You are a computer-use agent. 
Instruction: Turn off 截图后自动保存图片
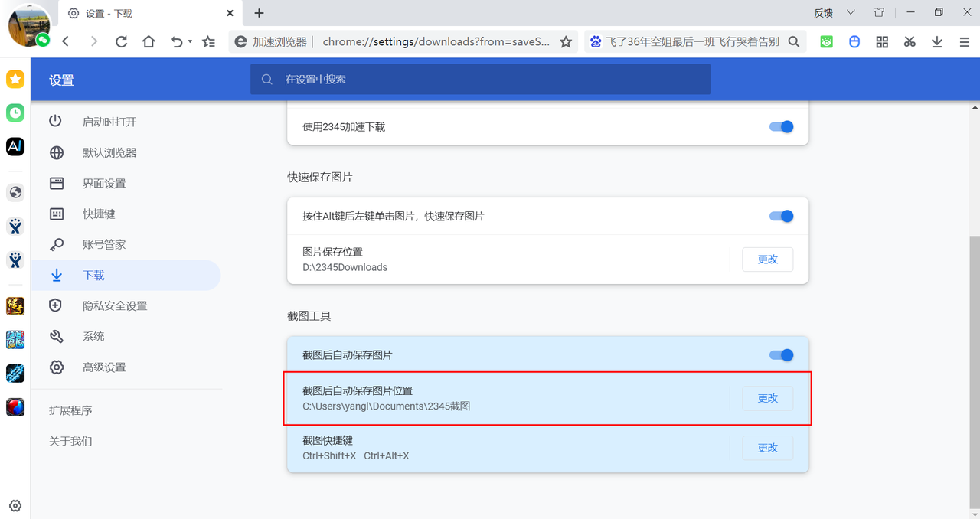[781, 354]
